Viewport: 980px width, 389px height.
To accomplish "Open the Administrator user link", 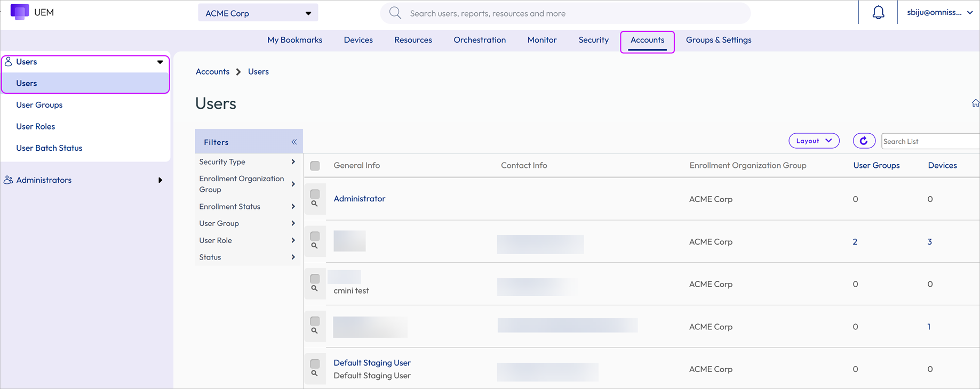I will coord(360,199).
